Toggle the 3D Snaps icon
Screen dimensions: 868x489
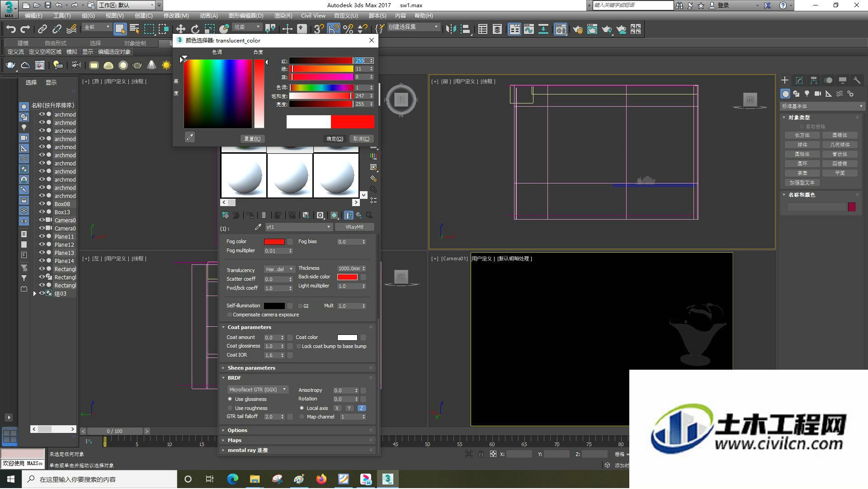coord(319,29)
